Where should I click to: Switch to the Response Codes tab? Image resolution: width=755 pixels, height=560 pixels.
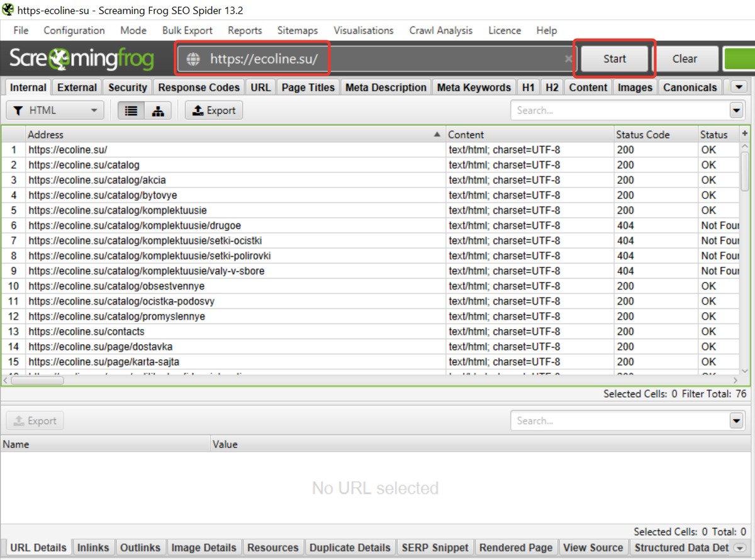tap(198, 87)
